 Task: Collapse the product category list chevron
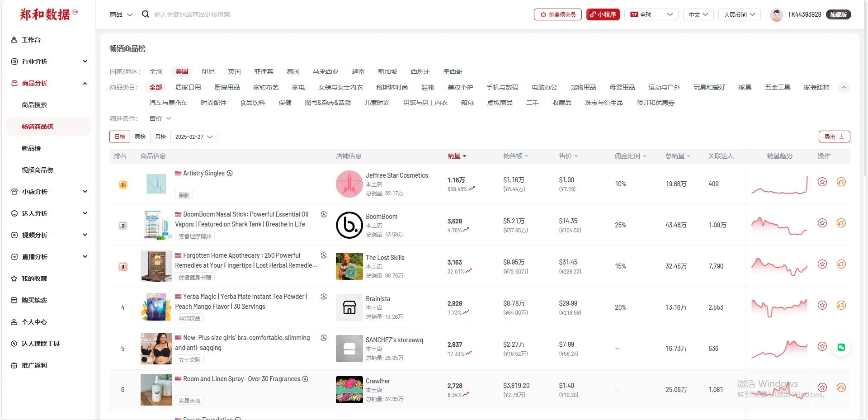(x=844, y=87)
